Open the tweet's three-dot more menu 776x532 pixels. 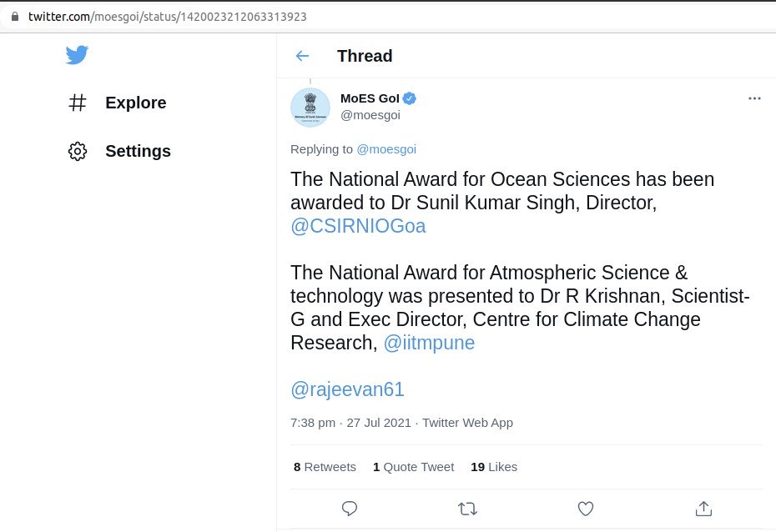[x=754, y=98]
